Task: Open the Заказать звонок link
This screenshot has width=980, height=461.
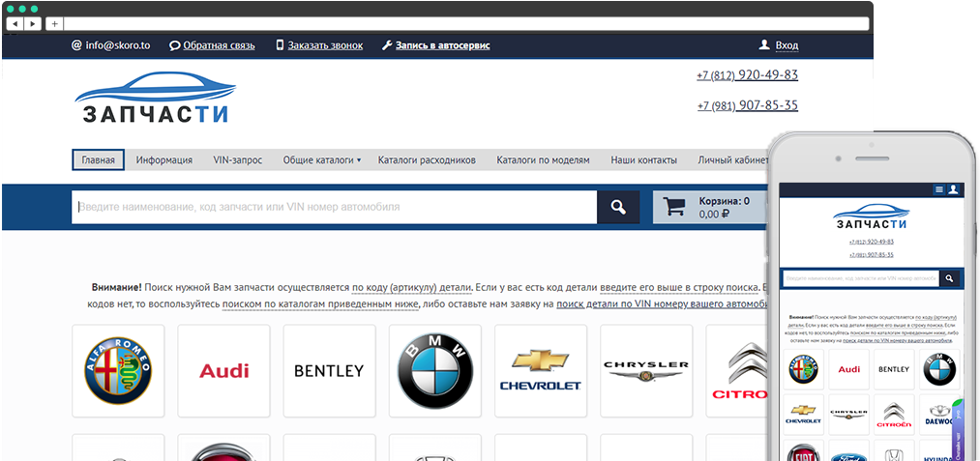Action: [325, 45]
